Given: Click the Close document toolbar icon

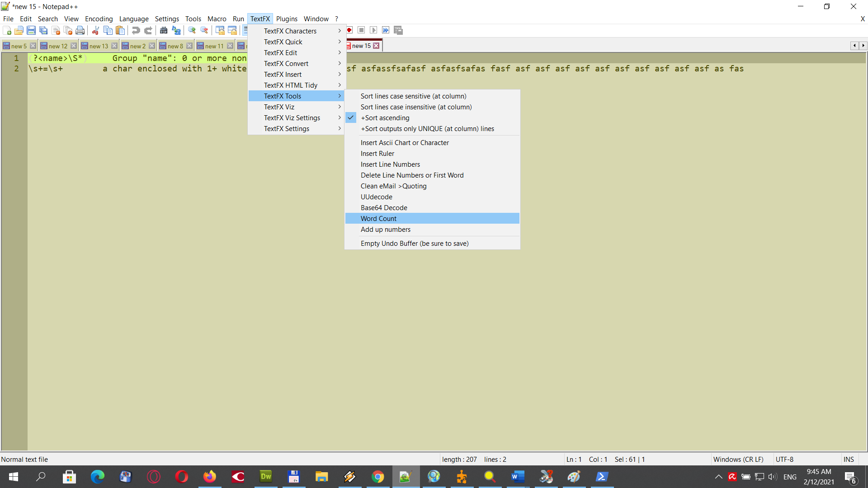Looking at the screenshot, I should (56, 30).
